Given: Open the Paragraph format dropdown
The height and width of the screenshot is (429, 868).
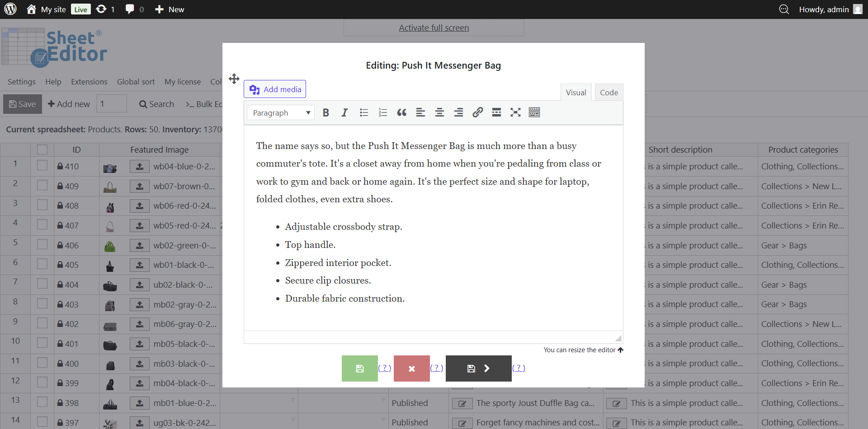Looking at the screenshot, I should (x=281, y=112).
